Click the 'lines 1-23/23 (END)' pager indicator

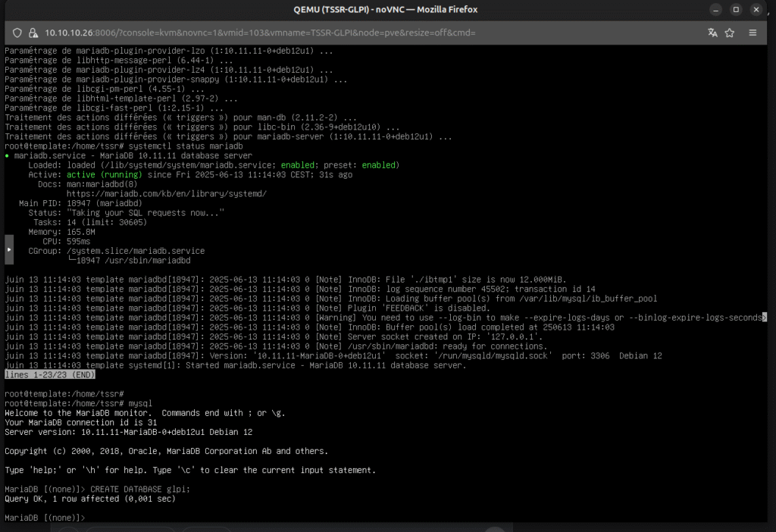click(x=50, y=374)
